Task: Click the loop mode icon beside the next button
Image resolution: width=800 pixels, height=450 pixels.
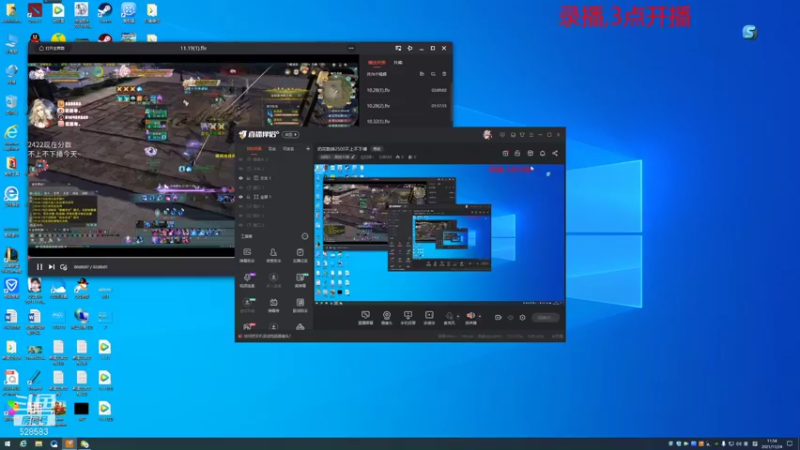Action: tap(63, 267)
